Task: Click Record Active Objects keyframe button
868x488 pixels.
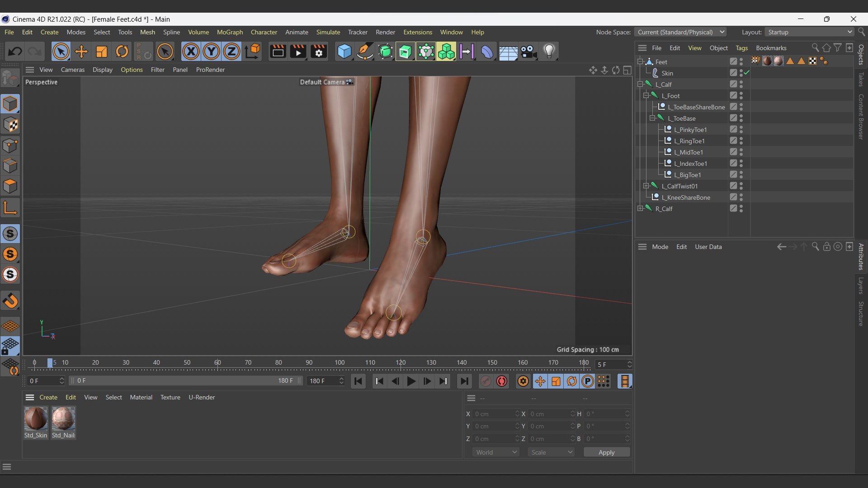Action: 486,381
